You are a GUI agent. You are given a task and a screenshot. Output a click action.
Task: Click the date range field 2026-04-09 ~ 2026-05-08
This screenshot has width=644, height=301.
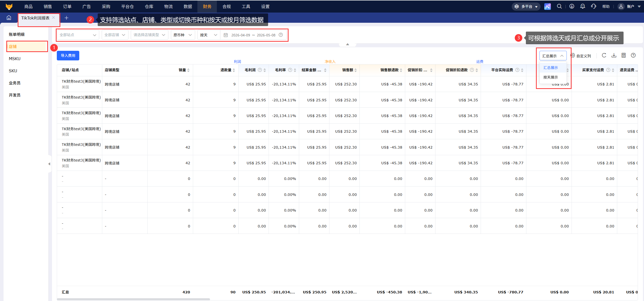(x=253, y=35)
